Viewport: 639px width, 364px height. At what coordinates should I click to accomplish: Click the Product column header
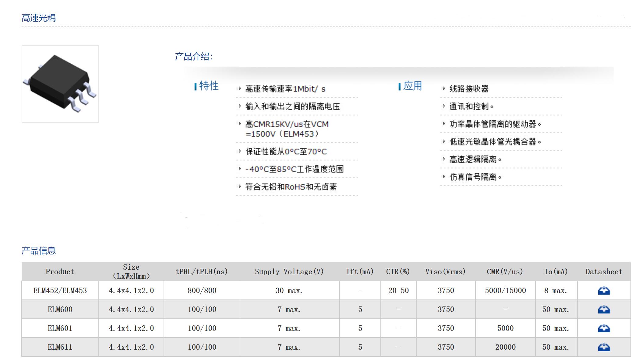coord(60,272)
